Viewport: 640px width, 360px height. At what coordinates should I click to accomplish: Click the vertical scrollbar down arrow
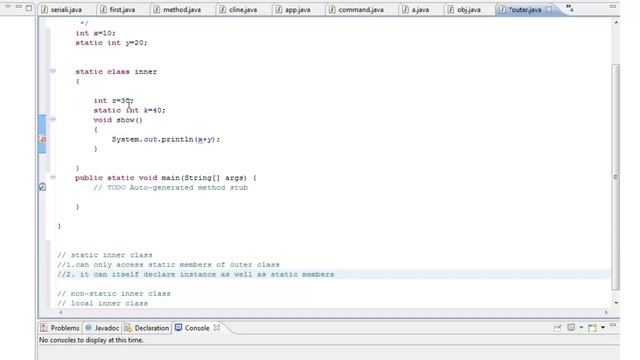[x=616, y=303]
